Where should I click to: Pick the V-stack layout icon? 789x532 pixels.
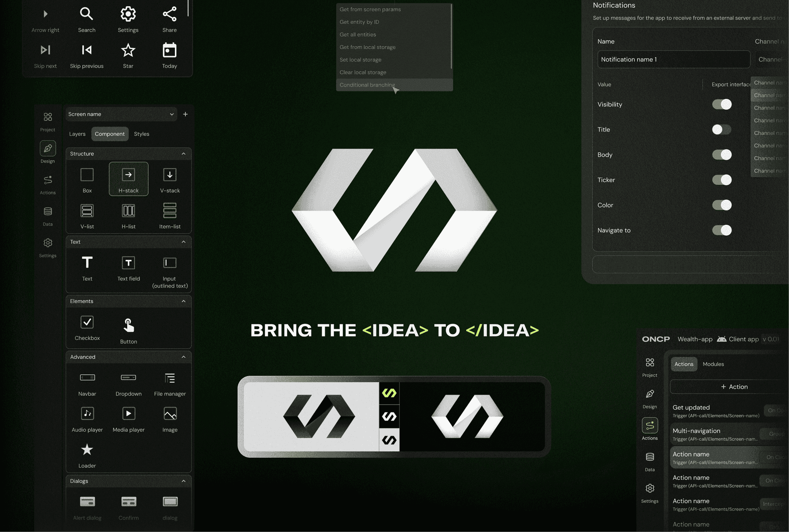(170, 175)
